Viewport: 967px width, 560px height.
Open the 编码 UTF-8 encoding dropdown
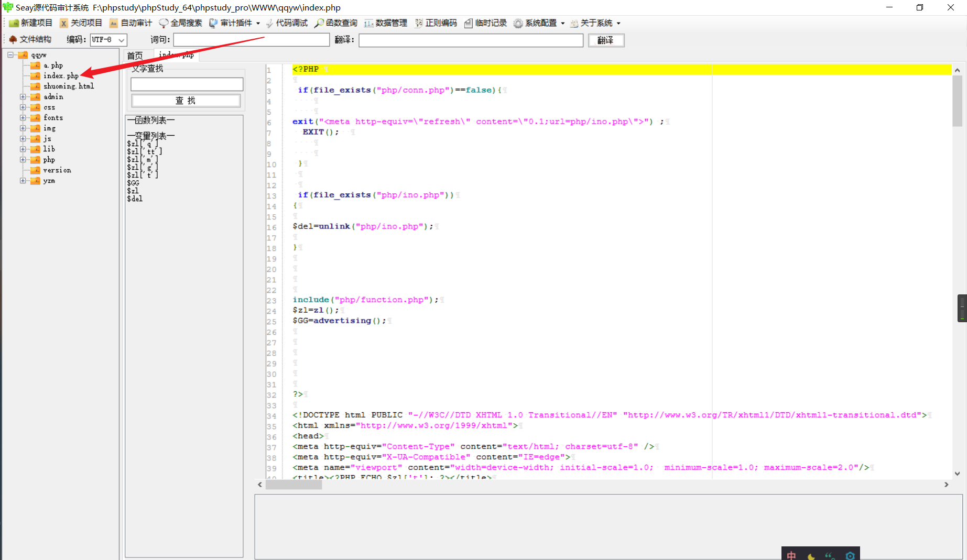108,39
